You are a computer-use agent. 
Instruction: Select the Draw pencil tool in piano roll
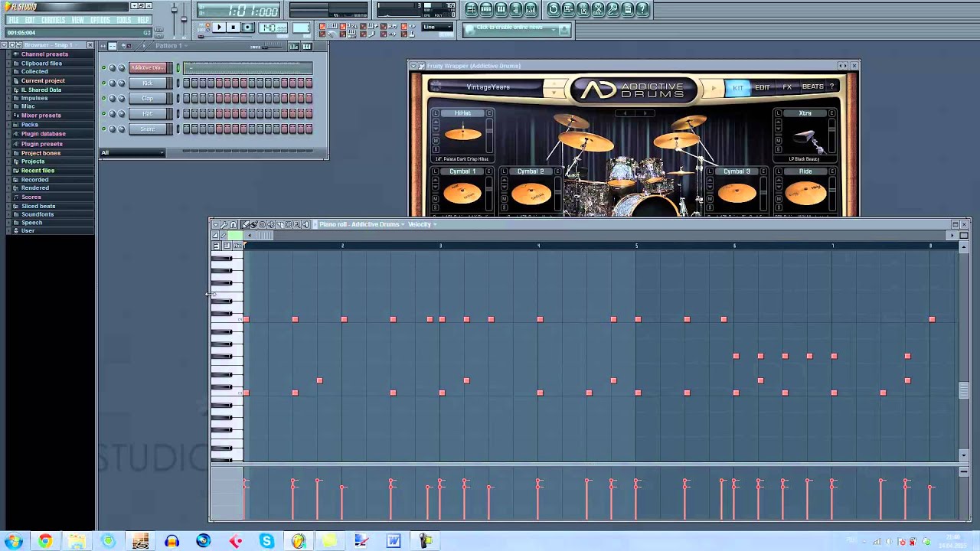[244, 225]
